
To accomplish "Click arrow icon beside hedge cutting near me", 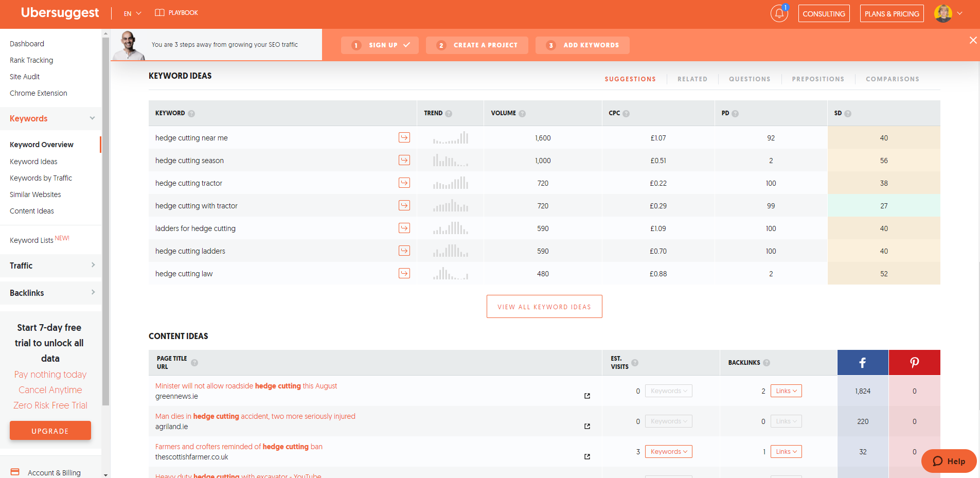I will coord(404,137).
